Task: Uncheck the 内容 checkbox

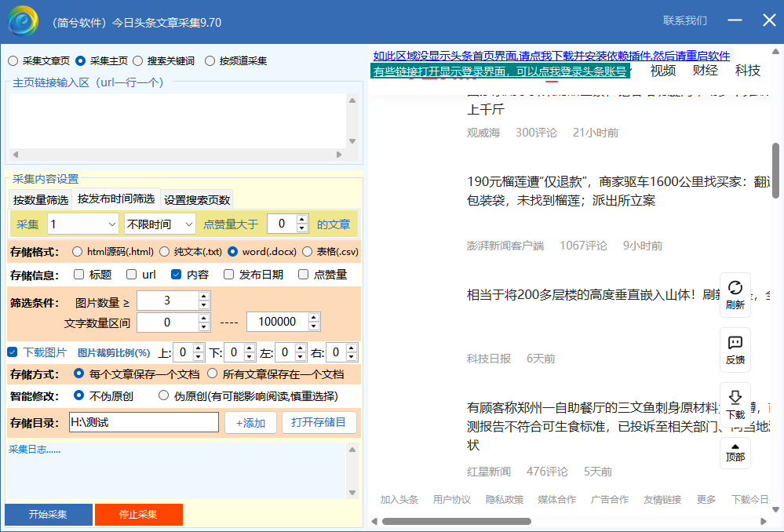Action: click(x=176, y=274)
